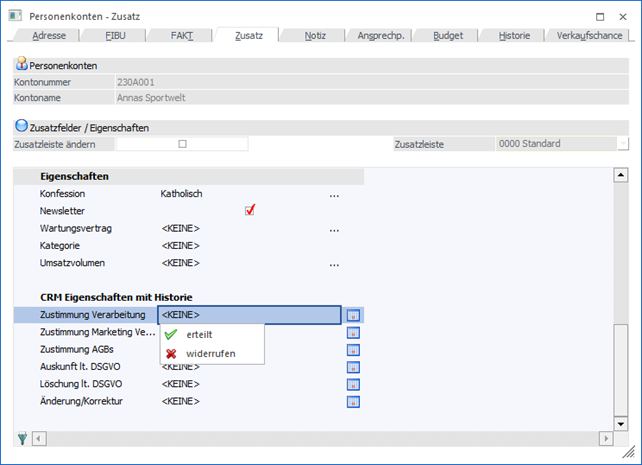Open the Zusatzleiste 0000 Standard dropdown

click(x=623, y=144)
